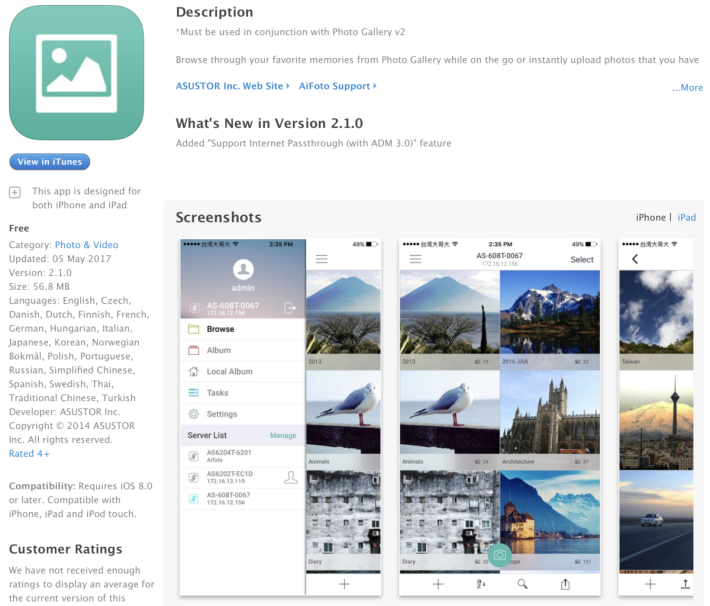Click the back arrow in third screenshot
This screenshot has width=710, height=606.
click(x=635, y=259)
